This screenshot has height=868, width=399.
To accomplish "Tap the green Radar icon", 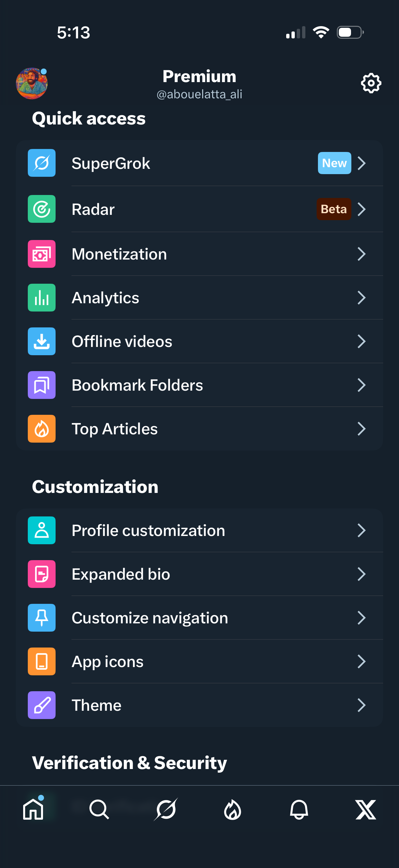I will point(41,209).
